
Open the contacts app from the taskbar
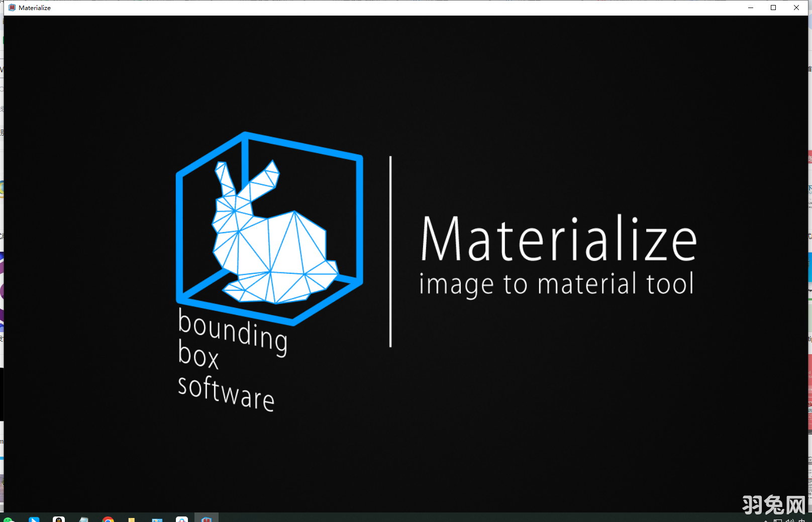[x=181, y=518]
